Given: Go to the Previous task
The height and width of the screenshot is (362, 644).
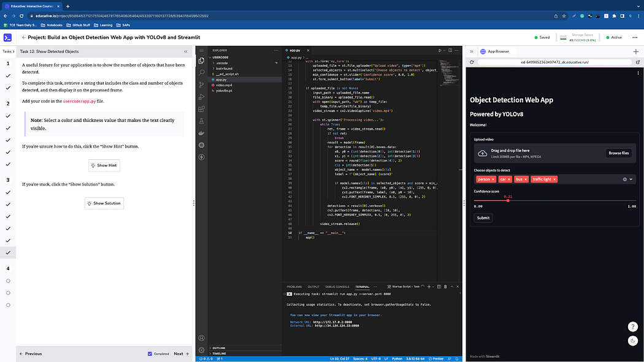Looking at the screenshot, I should (x=31, y=354).
